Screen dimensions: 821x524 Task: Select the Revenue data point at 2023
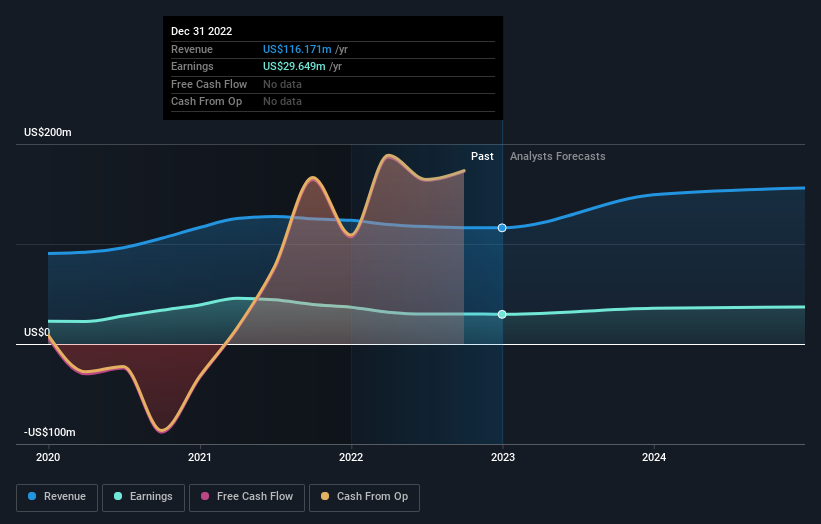(502, 228)
